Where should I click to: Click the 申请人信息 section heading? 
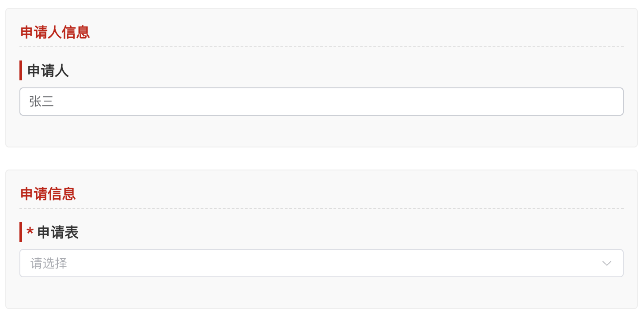(x=55, y=32)
